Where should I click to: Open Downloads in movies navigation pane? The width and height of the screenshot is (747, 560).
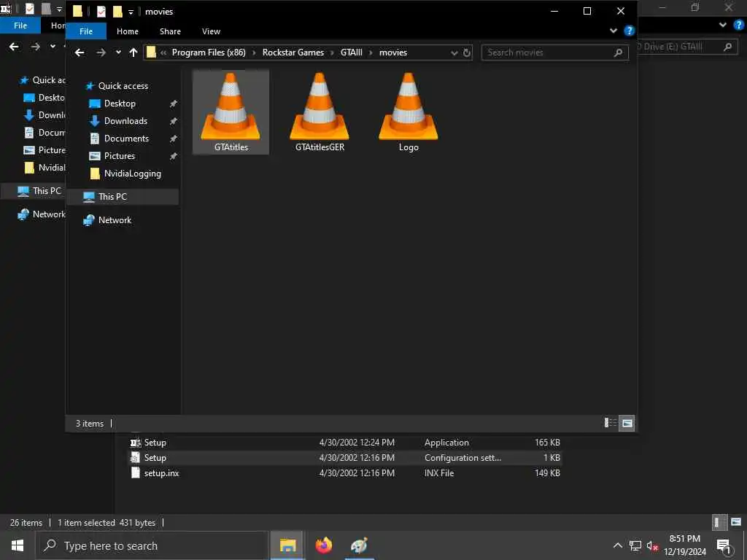[x=125, y=121]
